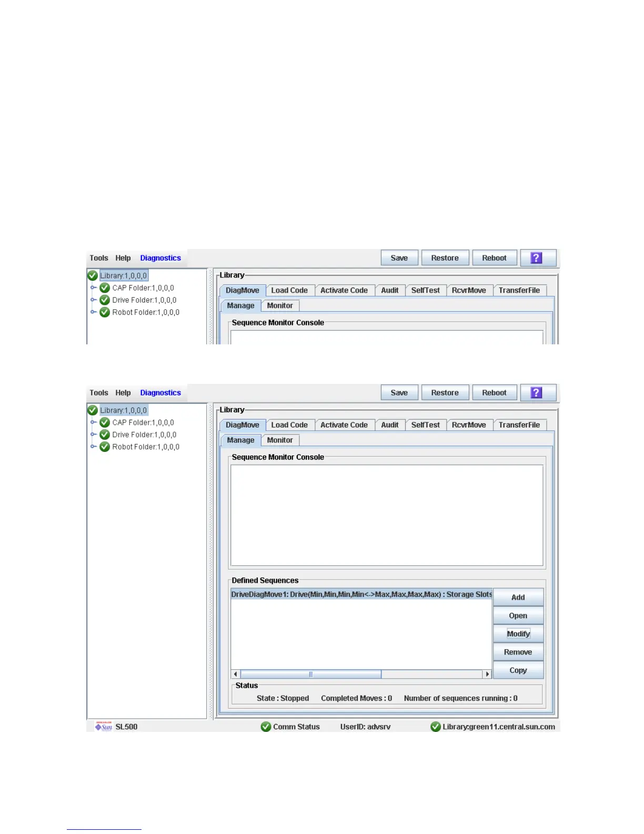Click Library:1,0,0,0 green check icon in lower screenshot
The width and height of the screenshot is (644, 834).
tap(93, 410)
